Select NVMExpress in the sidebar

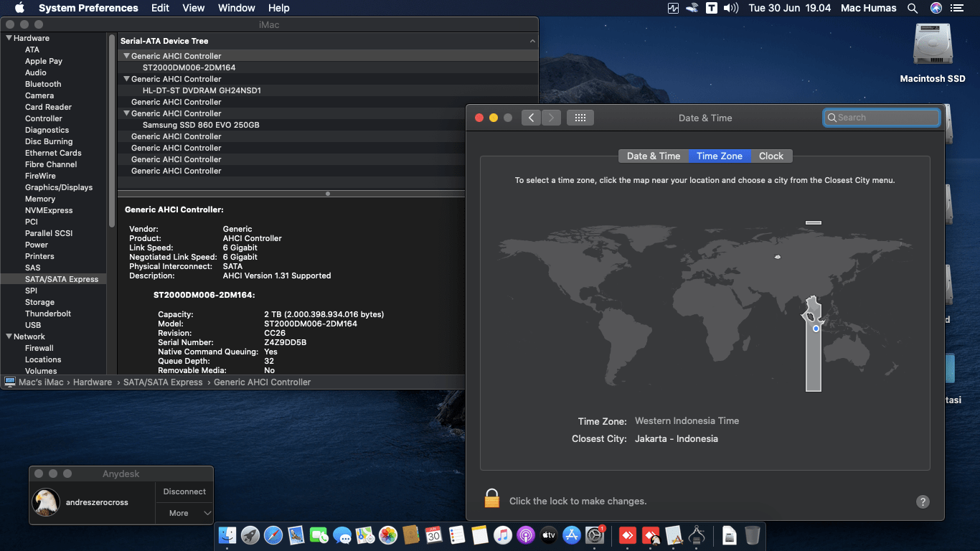pos(49,210)
